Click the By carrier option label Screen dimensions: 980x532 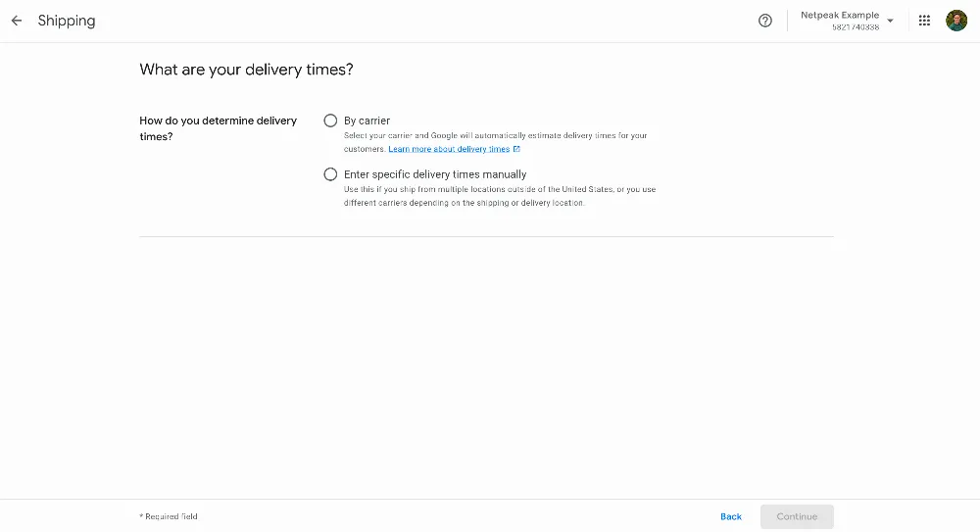(x=367, y=121)
